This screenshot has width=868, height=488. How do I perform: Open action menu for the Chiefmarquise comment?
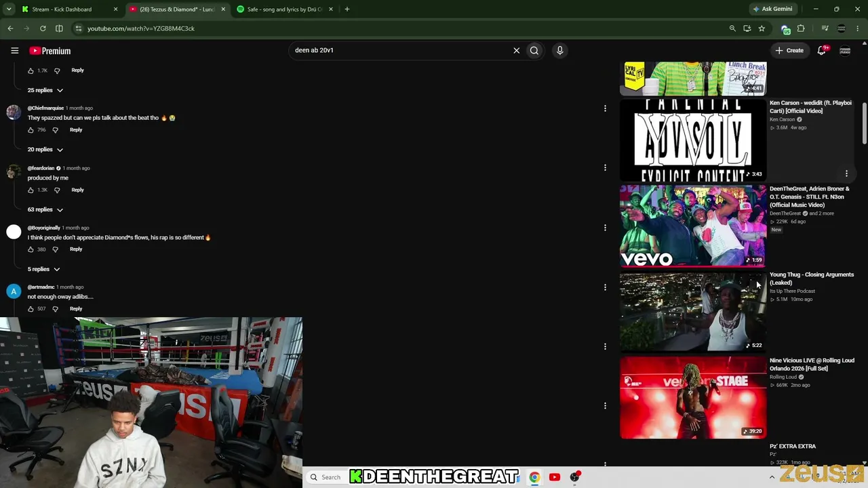point(605,108)
